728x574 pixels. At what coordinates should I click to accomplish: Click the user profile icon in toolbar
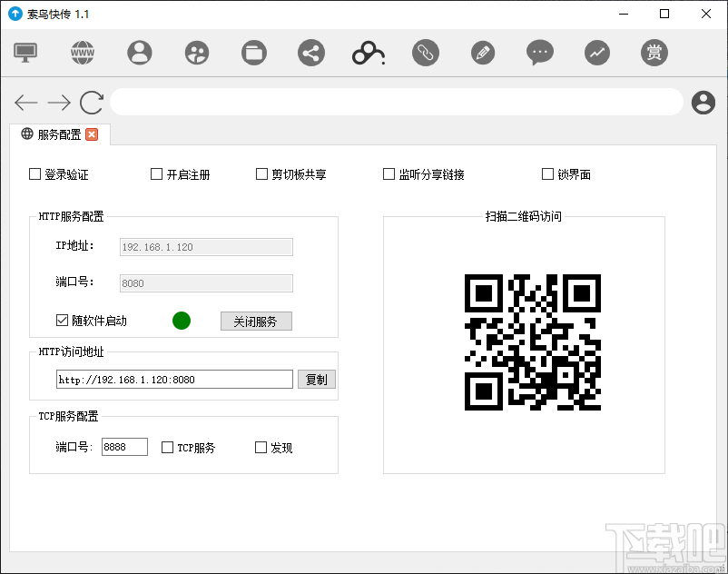139,52
